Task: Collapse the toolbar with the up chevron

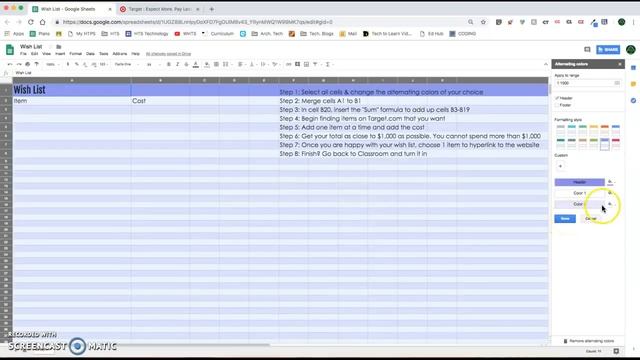Action: pyautogui.click(x=546, y=64)
